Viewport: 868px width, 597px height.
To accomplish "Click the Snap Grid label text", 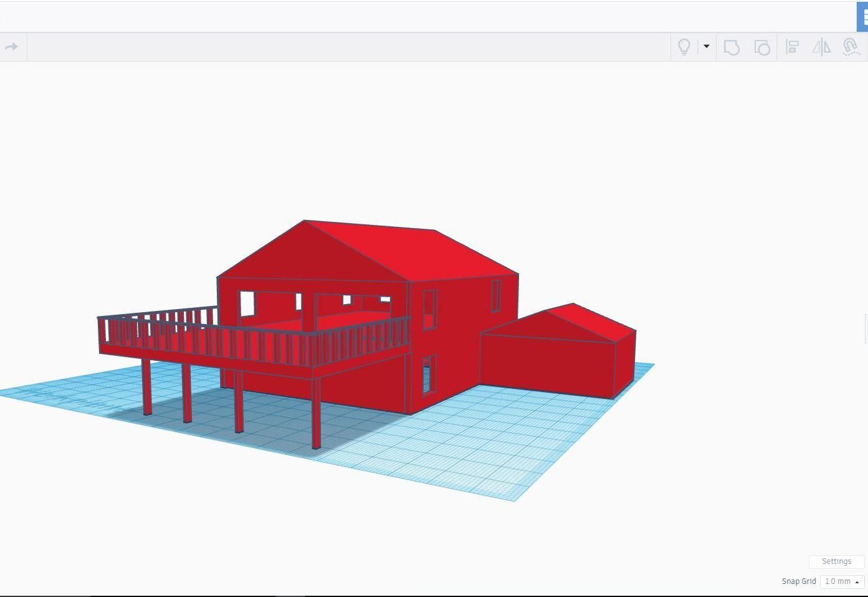I will point(799,581).
